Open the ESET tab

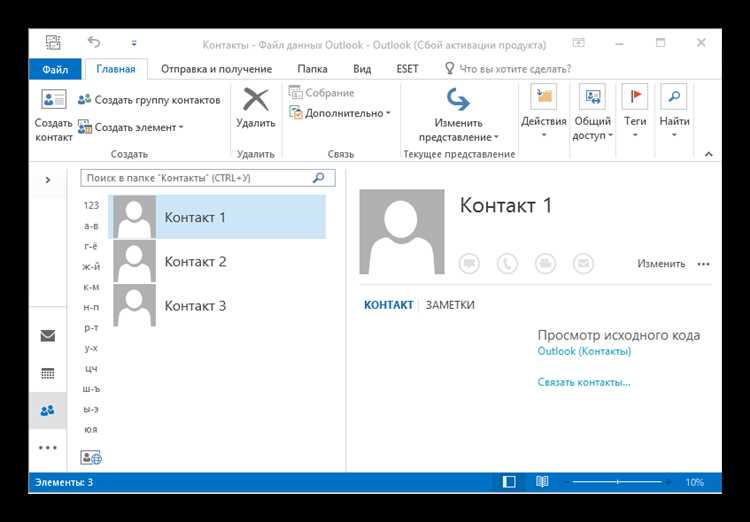point(408,69)
